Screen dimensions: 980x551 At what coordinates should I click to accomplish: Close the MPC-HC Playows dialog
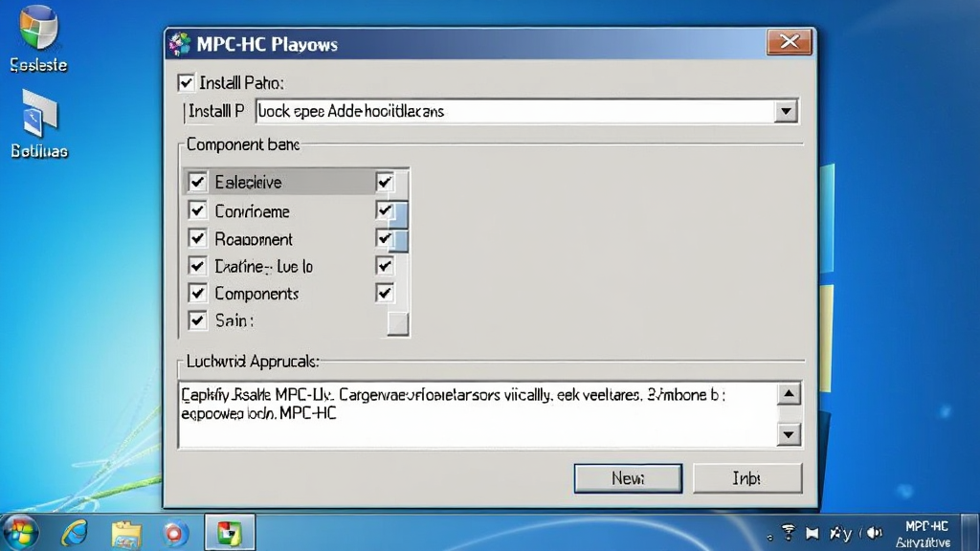[789, 42]
